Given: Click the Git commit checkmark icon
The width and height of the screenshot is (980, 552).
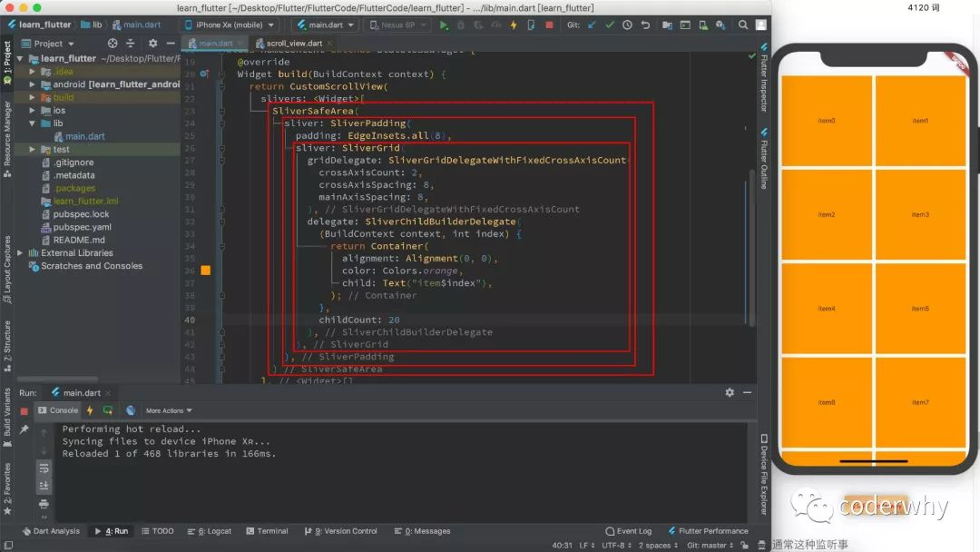Looking at the screenshot, I should pos(610,25).
